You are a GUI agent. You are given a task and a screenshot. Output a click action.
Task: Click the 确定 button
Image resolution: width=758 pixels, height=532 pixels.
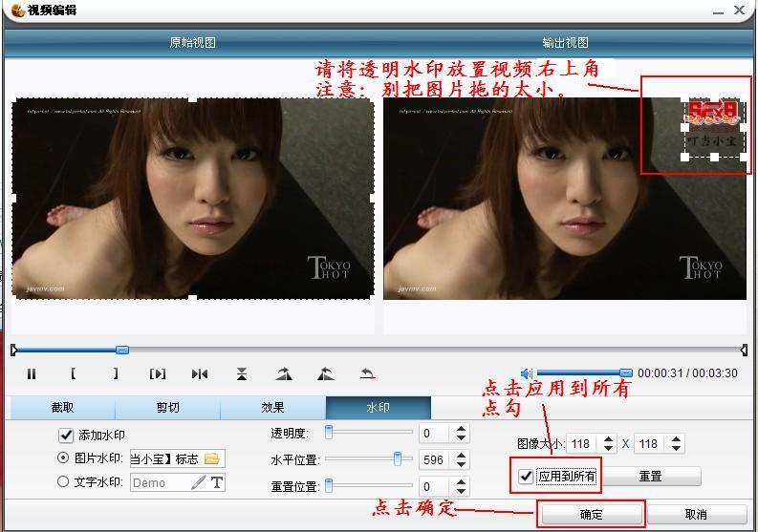click(x=591, y=514)
